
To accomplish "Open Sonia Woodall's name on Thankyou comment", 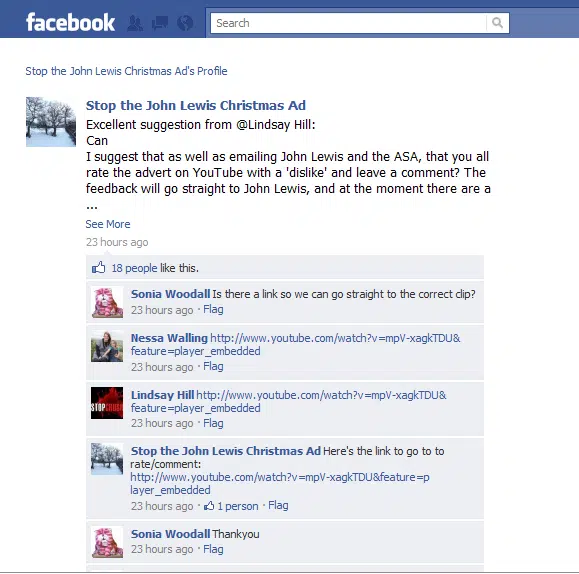I will click(x=170, y=534).
